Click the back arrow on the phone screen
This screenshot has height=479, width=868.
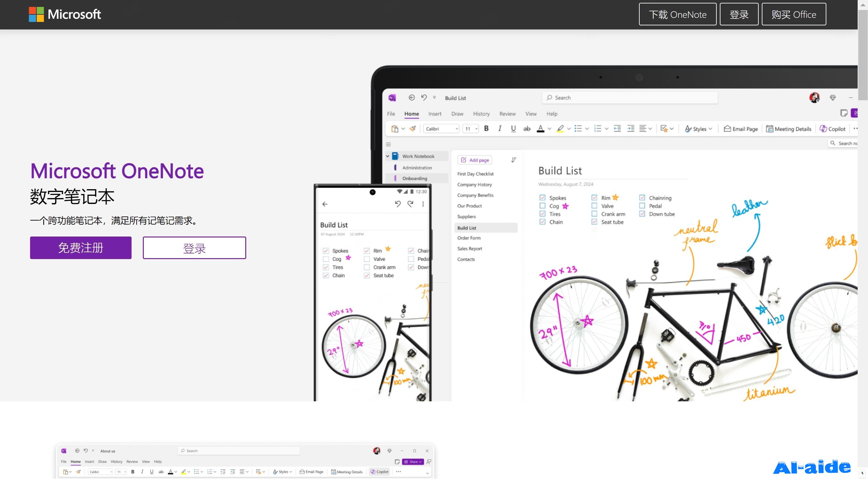(x=325, y=204)
